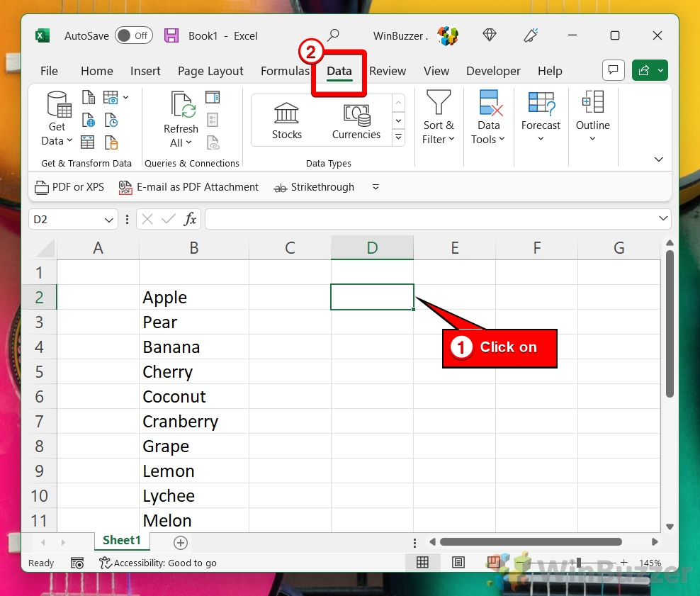This screenshot has height=596, width=700.
Task: Open the Developer tab
Action: (x=493, y=71)
